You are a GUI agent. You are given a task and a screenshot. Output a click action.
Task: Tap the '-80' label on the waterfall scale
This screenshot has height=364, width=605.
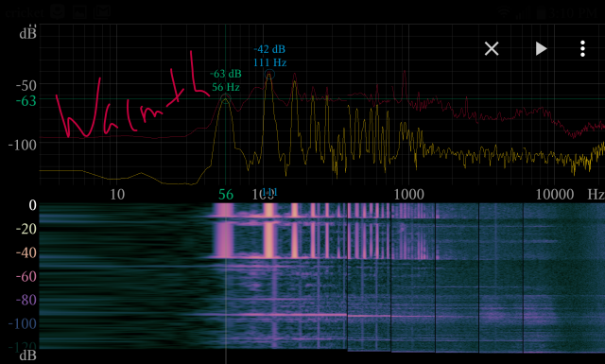pos(26,300)
